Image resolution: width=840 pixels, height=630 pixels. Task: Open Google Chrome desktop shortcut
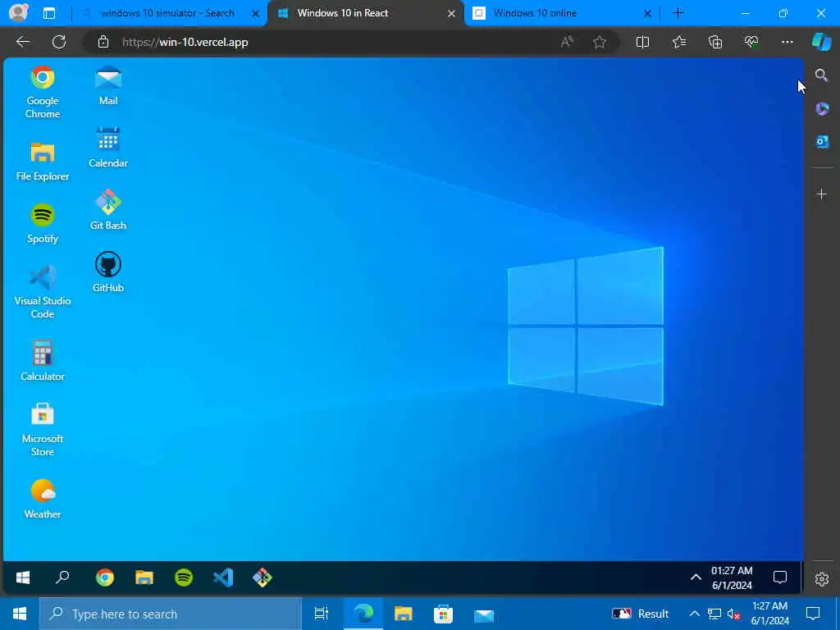coord(43,92)
